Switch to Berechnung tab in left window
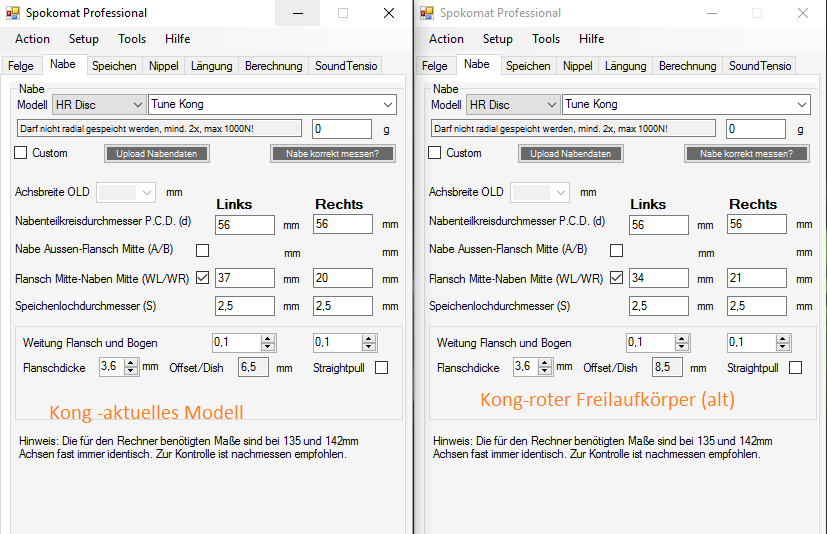 (x=274, y=66)
